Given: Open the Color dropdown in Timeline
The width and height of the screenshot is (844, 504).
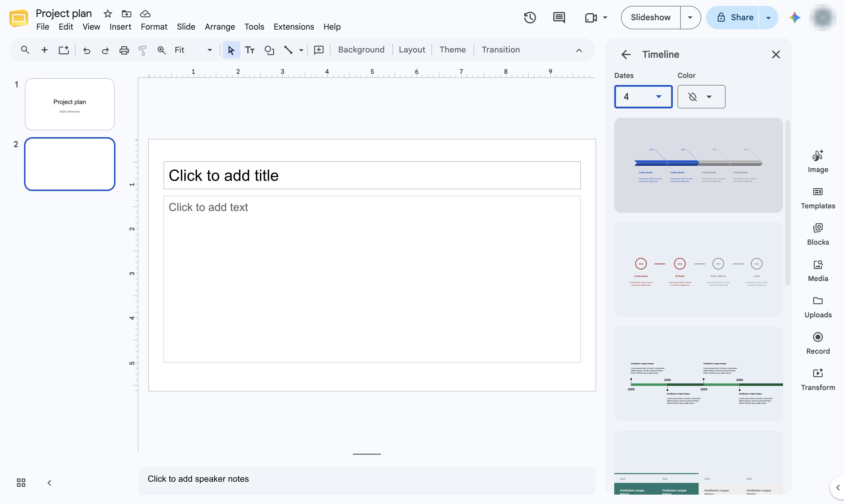Looking at the screenshot, I should (x=701, y=96).
